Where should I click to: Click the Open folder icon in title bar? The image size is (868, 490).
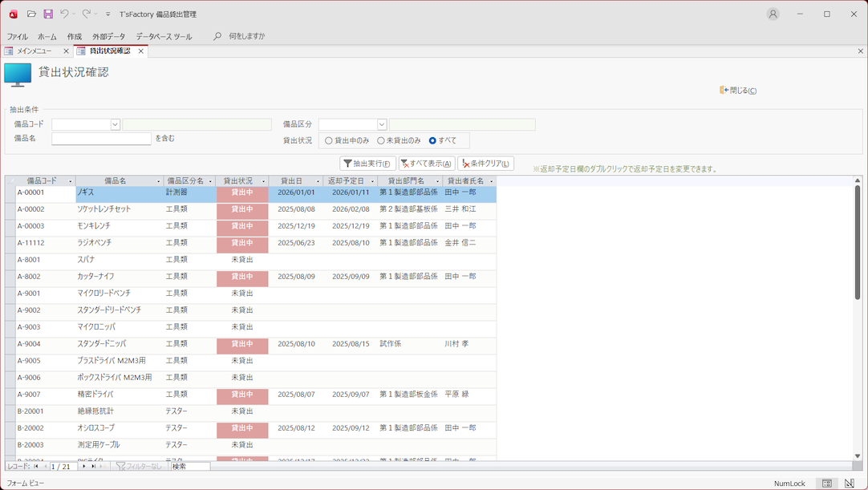(31, 14)
